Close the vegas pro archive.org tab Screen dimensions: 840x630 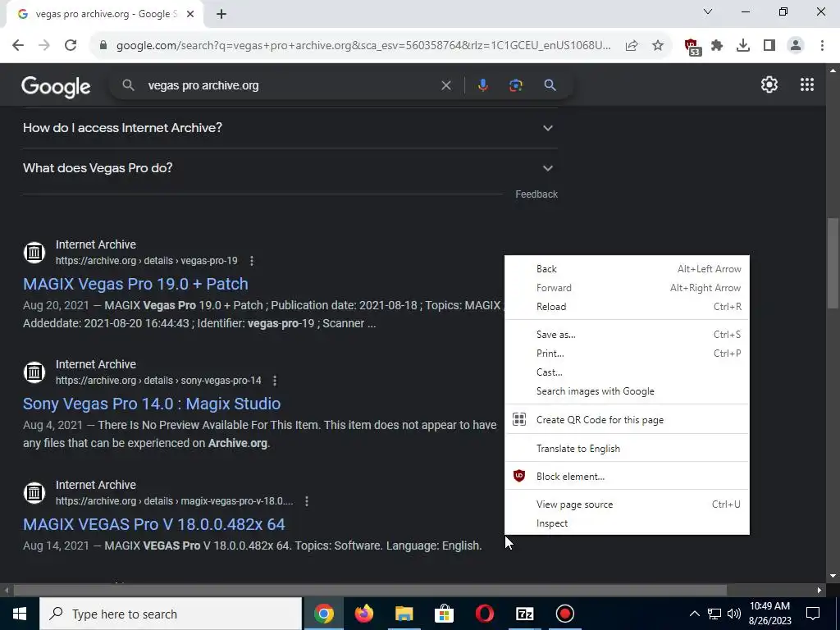190,15
